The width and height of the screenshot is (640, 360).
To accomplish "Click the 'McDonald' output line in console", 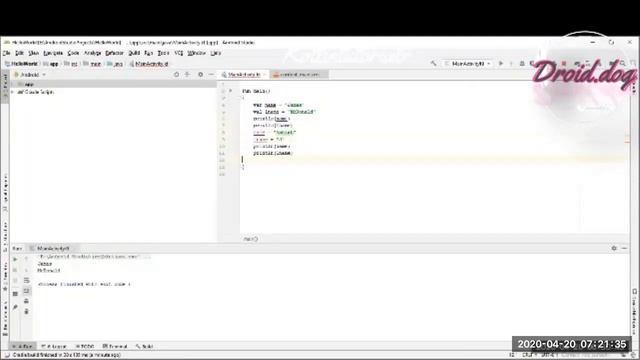I will [x=49, y=270].
